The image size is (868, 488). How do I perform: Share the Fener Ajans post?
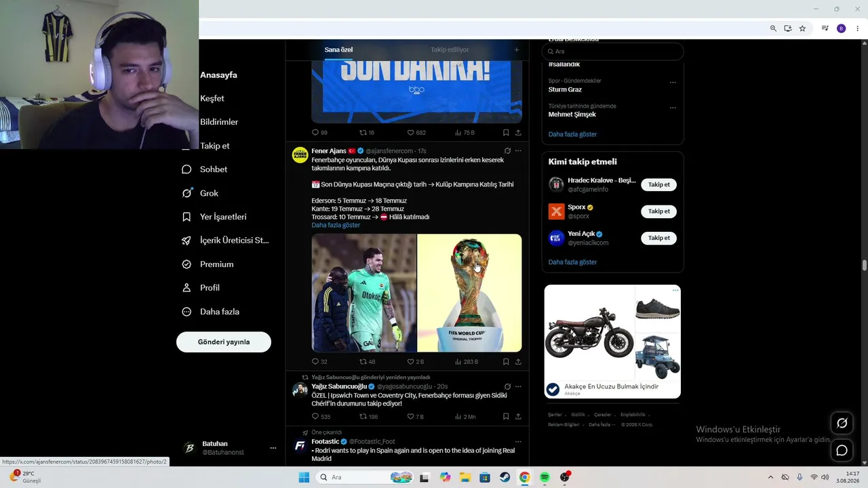click(518, 362)
